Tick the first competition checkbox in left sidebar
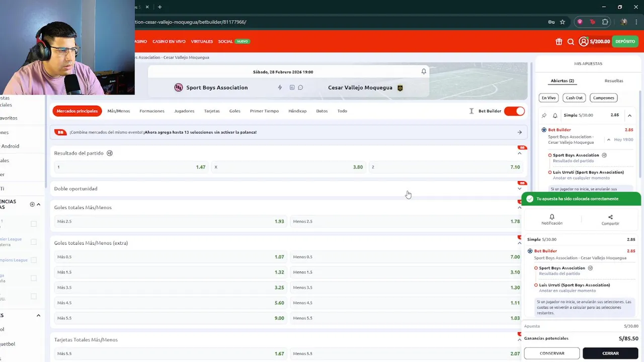The image size is (644, 362). [x=34, y=224]
